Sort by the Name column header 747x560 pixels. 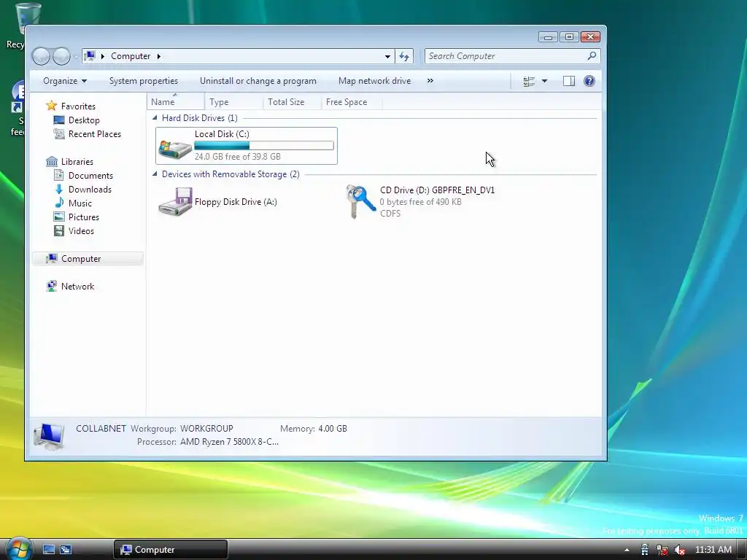pyautogui.click(x=176, y=102)
